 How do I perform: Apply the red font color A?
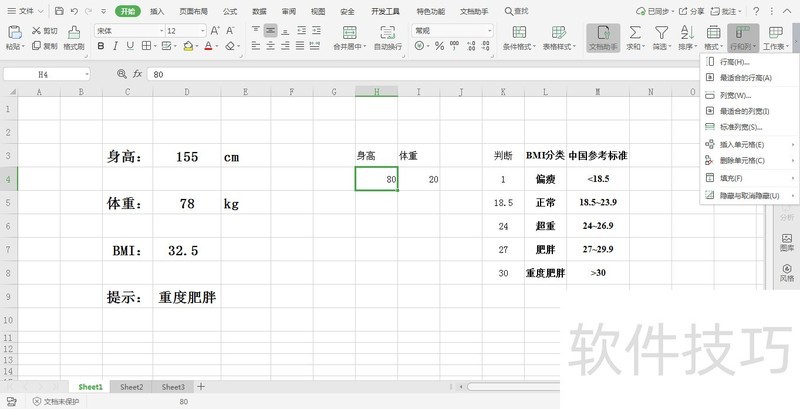click(208, 46)
